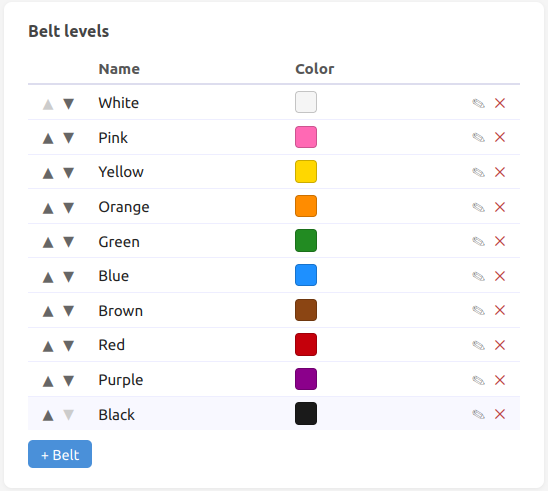Move the Blue belt up
Image resolution: width=548 pixels, height=491 pixels.
point(48,277)
